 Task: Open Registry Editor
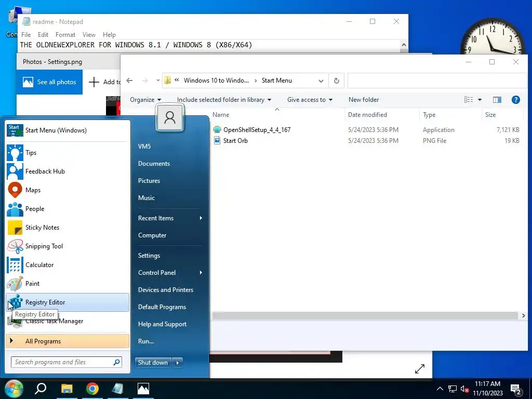67,302
